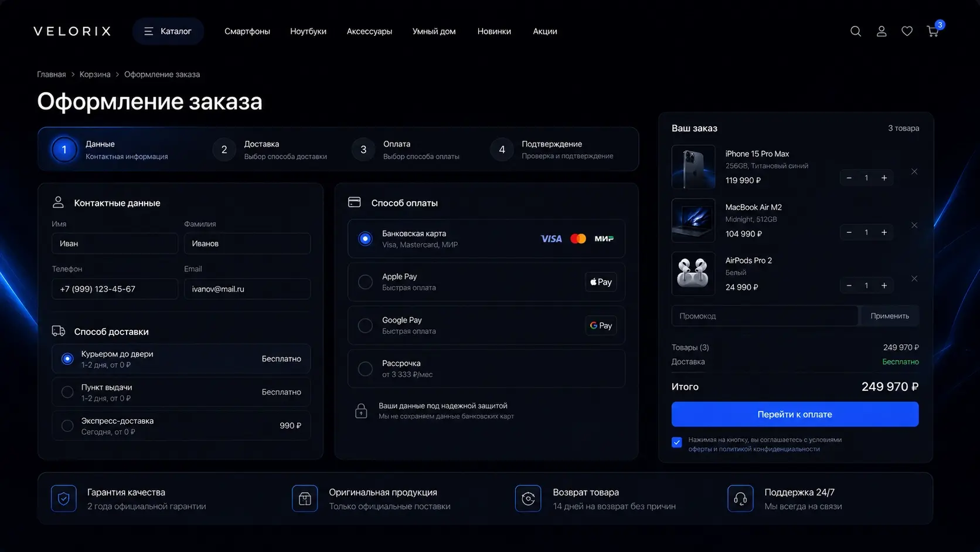Increase AirPods Pro 2 quantity

(x=884, y=286)
